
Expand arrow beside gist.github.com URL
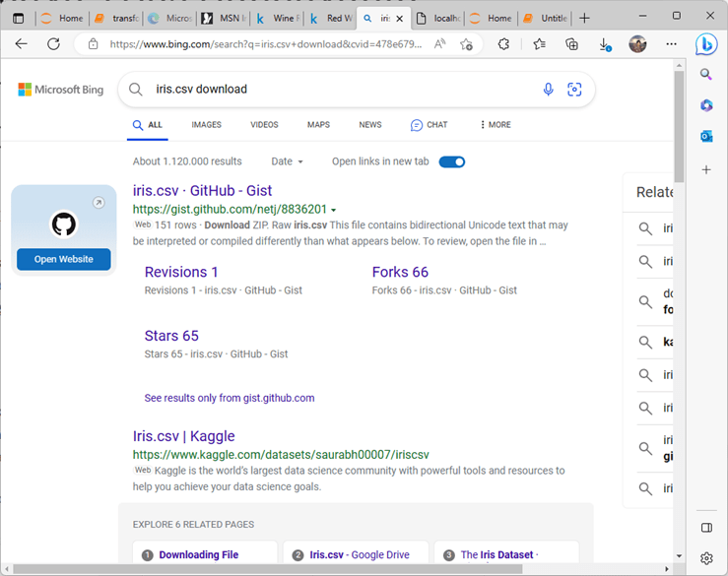[334, 210]
